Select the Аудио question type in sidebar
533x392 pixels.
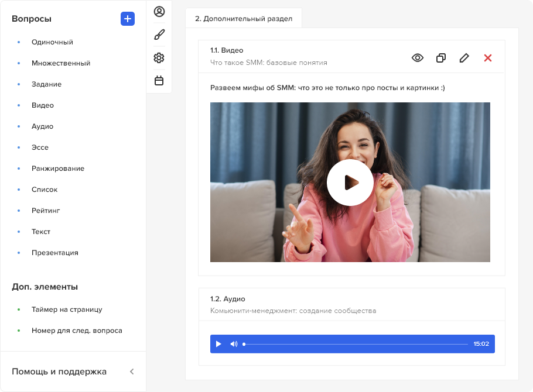click(x=43, y=126)
